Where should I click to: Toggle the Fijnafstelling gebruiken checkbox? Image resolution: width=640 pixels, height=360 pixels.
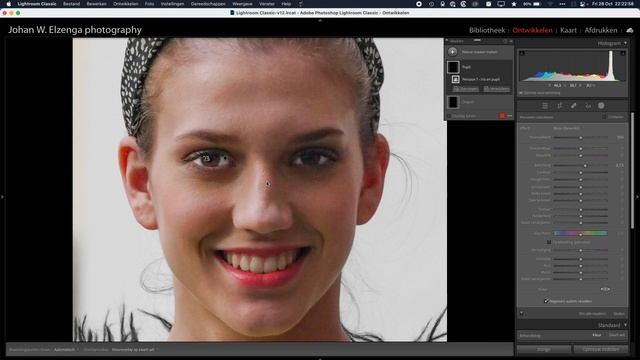(x=549, y=242)
